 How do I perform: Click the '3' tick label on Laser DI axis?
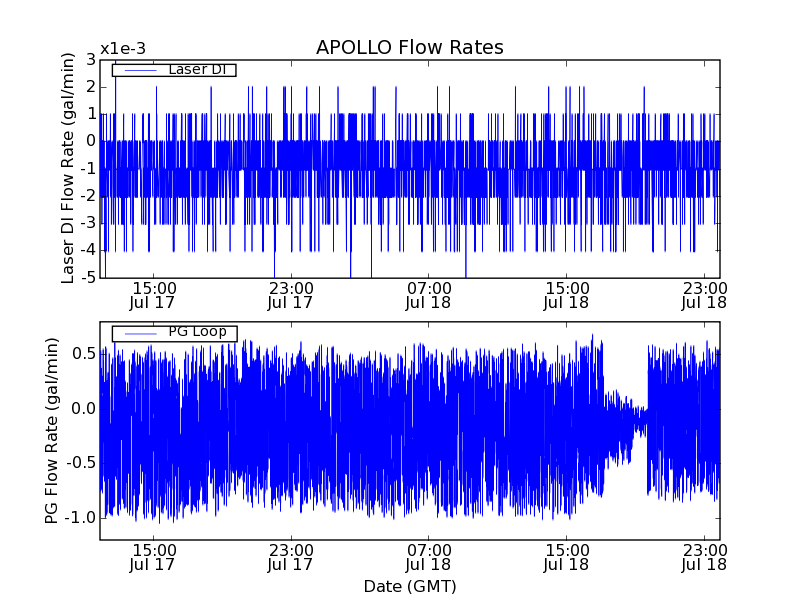[x=91, y=60]
